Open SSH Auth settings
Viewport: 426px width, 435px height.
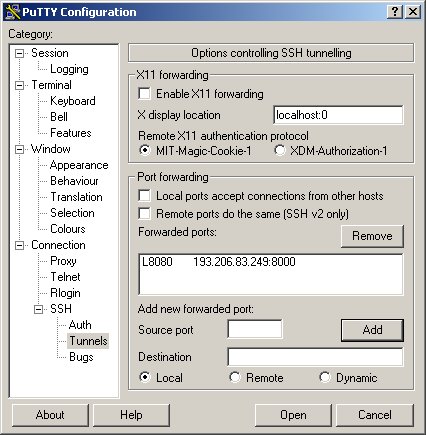(80, 325)
